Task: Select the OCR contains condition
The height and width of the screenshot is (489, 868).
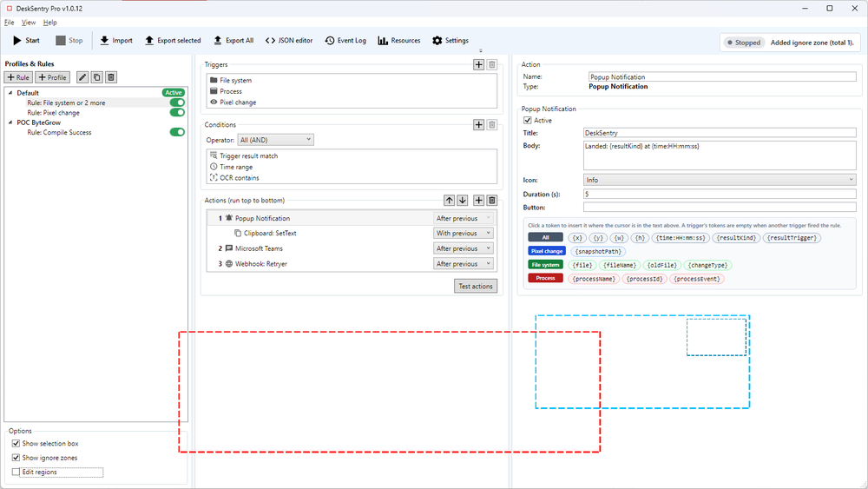Action: tap(352, 178)
